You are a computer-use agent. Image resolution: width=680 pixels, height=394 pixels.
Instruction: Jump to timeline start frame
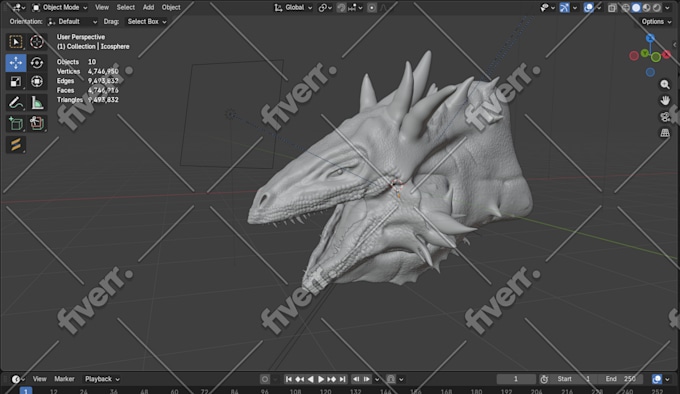[x=289, y=379]
